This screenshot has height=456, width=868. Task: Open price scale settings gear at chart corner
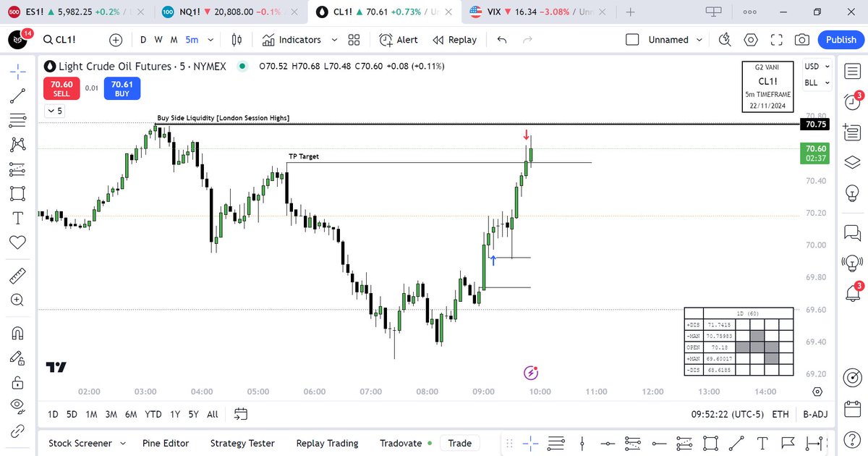[x=817, y=391]
